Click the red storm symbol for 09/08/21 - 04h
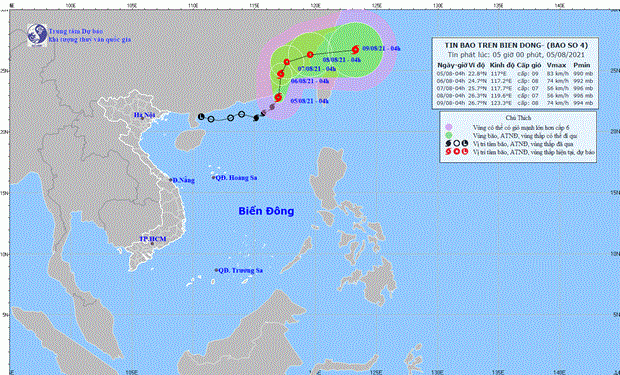The width and height of the screenshot is (620, 375). pyautogui.click(x=355, y=49)
